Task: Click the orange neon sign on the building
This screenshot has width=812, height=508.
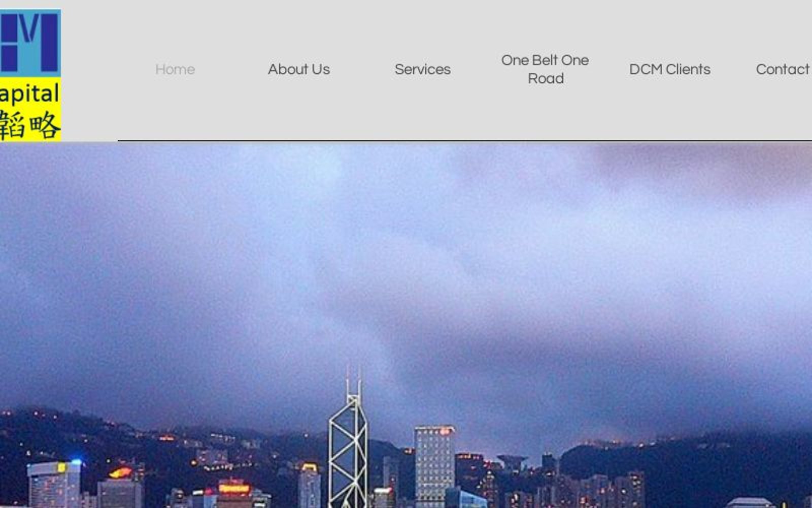Action: tap(234, 489)
